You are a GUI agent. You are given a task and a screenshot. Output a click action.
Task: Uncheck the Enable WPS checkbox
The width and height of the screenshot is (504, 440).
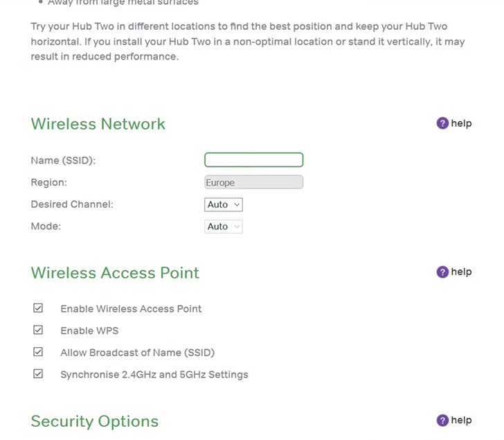point(38,330)
